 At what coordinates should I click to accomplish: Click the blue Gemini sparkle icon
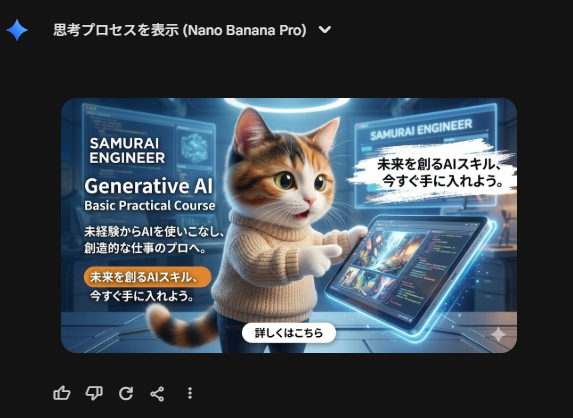[17, 30]
